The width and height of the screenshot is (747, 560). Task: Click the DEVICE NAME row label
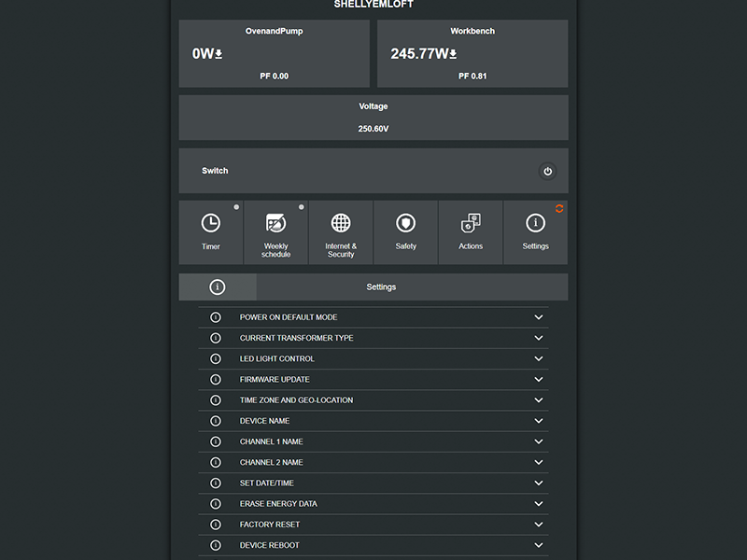pos(264,421)
